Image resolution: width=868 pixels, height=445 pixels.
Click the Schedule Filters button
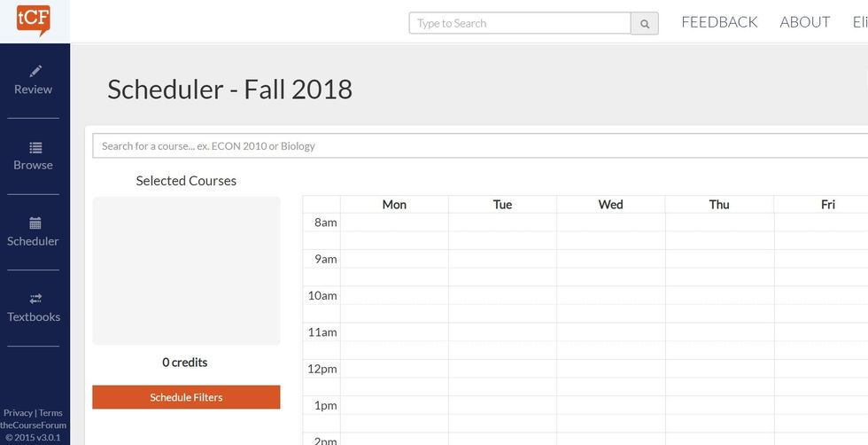tap(186, 397)
